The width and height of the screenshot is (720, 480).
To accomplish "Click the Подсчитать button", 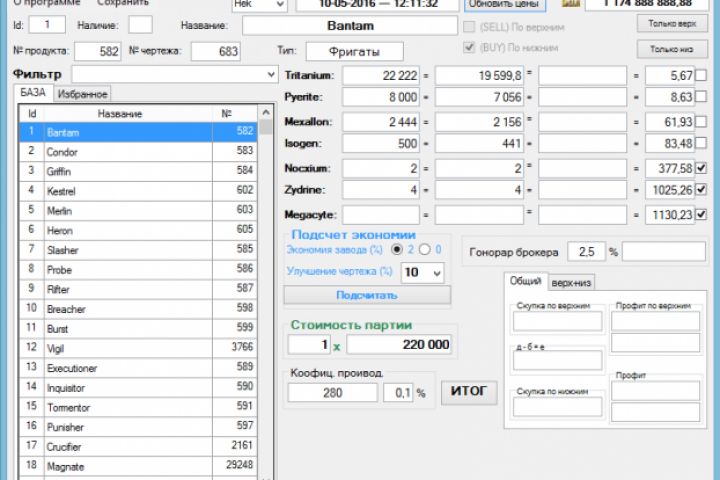I will pyautogui.click(x=367, y=295).
